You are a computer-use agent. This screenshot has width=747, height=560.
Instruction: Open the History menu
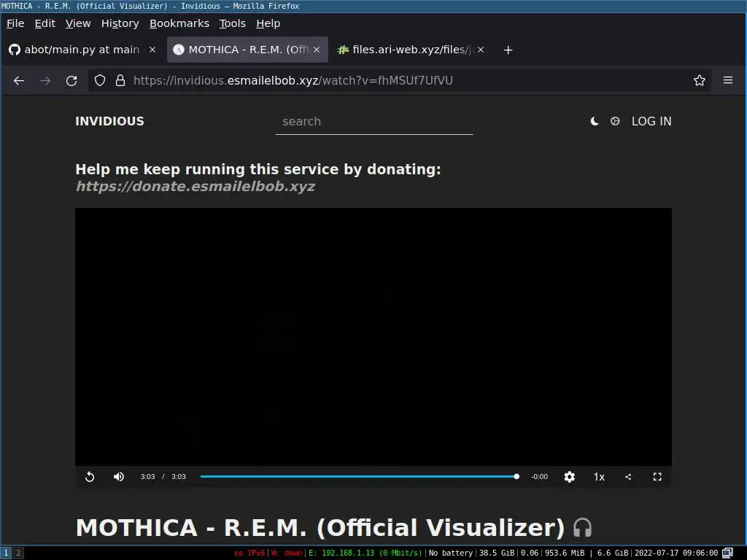pyautogui.click(x=120, y=23)
